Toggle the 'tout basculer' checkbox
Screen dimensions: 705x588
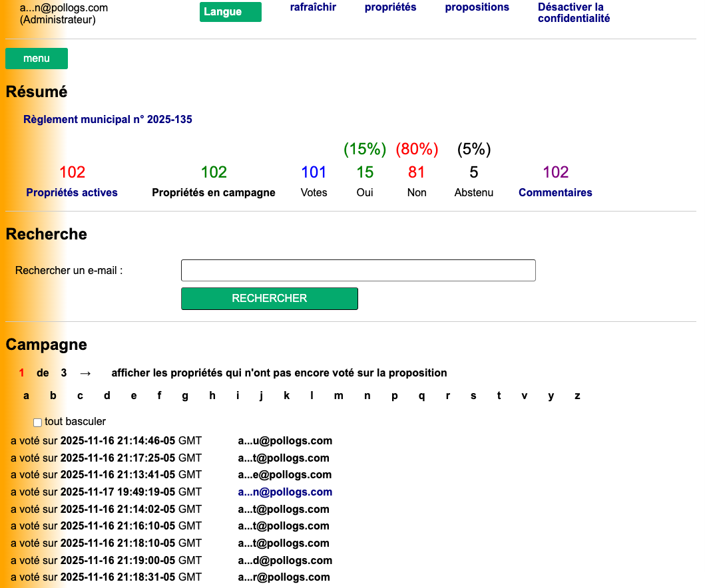pos(38,422)
